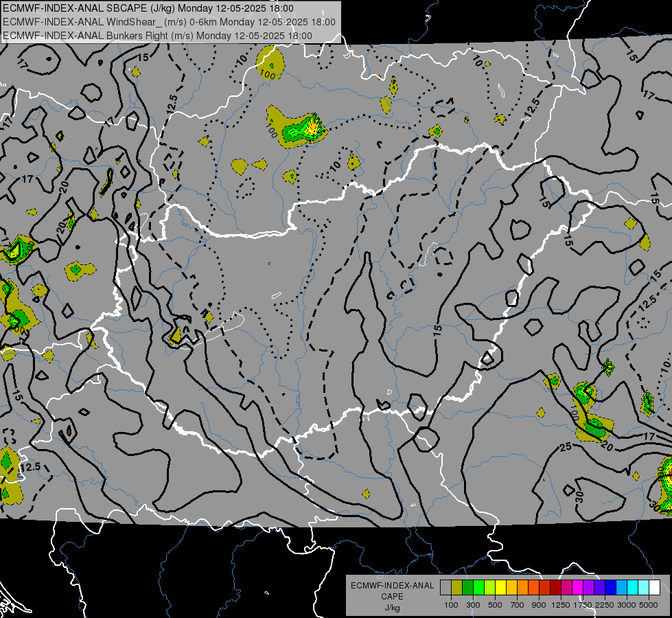Pick the pure blue legend swatch
672x618 pixels.
pyautogui.click(x=611, y=588)
